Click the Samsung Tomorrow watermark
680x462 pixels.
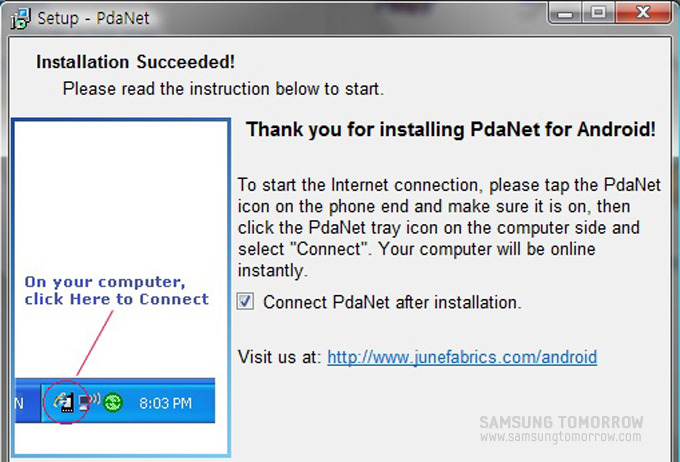pyautogui.click(x=561, y=429)
